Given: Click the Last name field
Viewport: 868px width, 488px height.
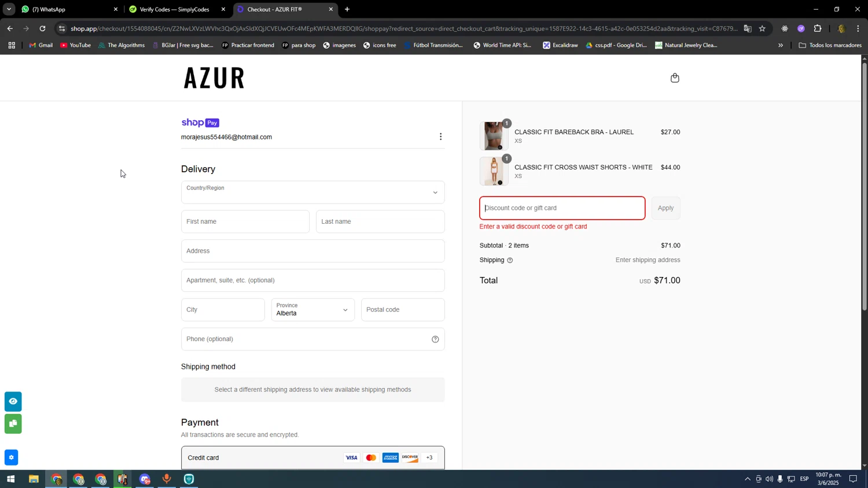Looking at the screenshot, I should [380, 222].
